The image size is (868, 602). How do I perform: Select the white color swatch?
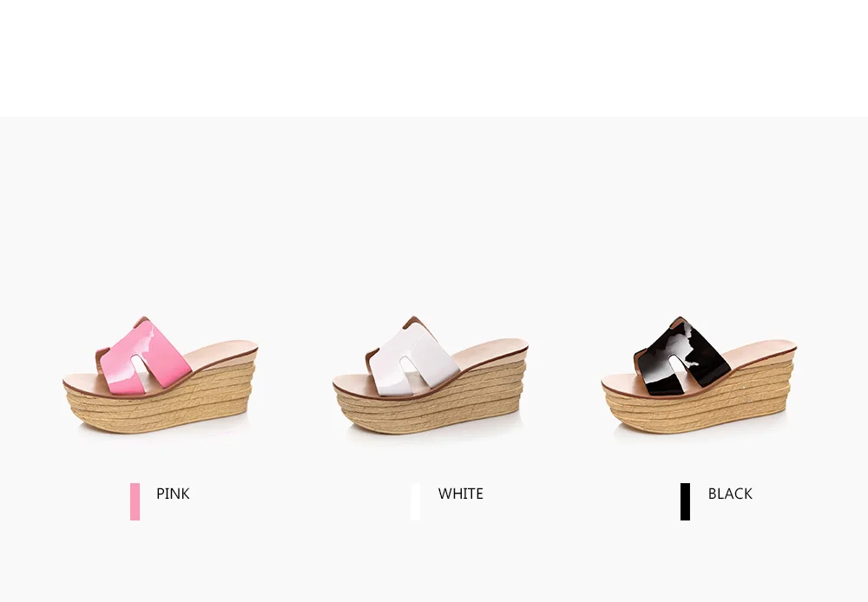click(415, 501)
